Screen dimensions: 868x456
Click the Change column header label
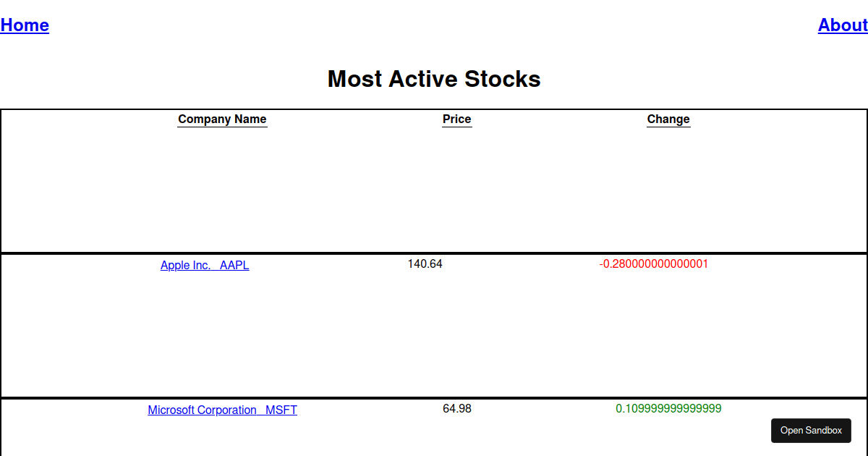668,119
